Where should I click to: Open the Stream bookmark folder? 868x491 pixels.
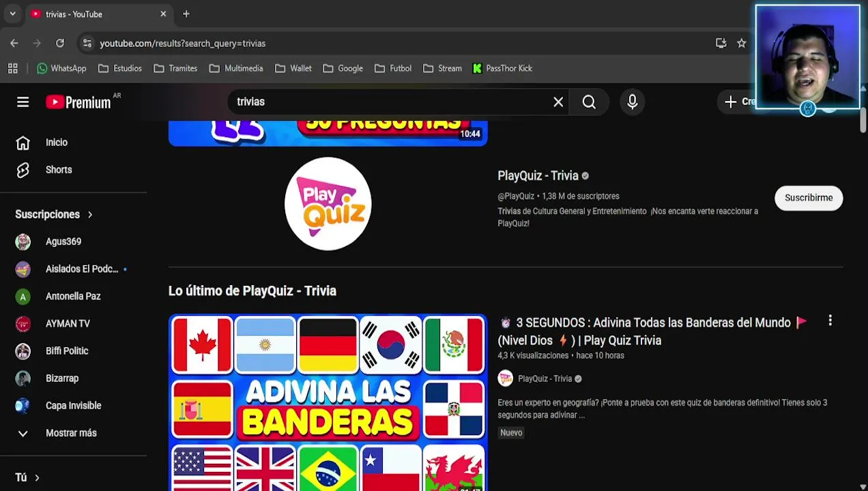[x=442, y=68]
